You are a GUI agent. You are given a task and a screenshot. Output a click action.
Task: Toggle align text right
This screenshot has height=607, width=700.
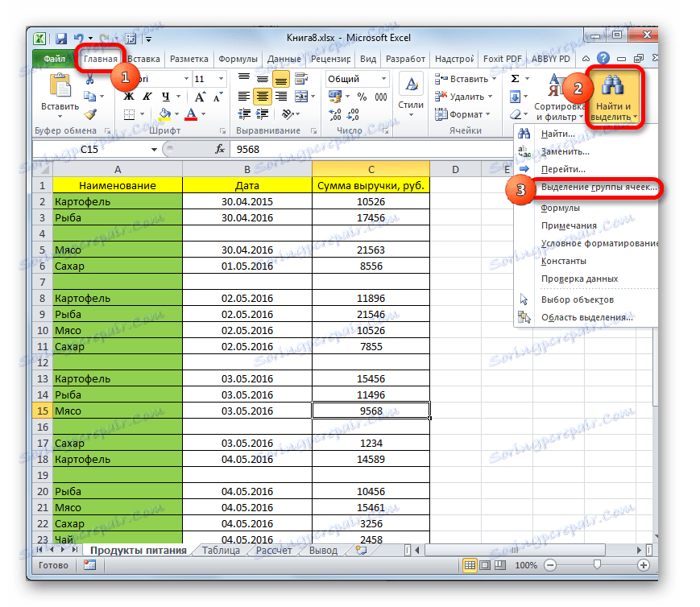pyautogui.click(x=281, y=97)
